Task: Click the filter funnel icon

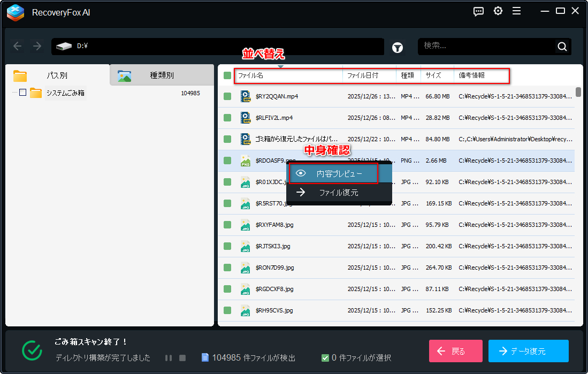Action: pyautogui.click(x=398, y=47)
